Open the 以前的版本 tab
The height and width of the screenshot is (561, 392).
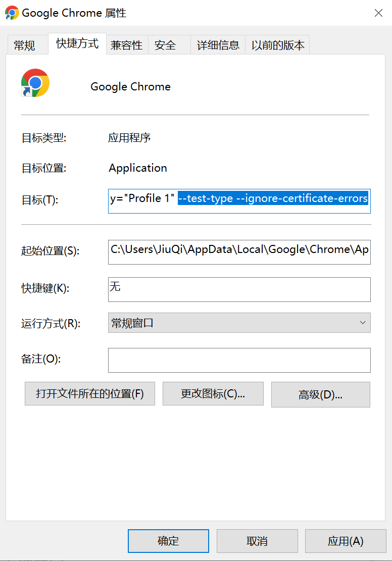[x=277, y=45]
